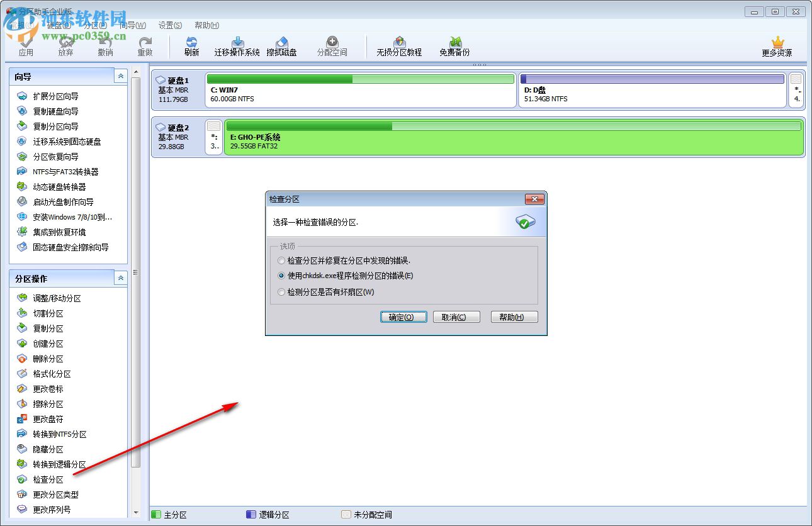The image size is (812, 526).
Task: Cancel the dialog via 取消(C)
Action: click(x=456, y=316)
